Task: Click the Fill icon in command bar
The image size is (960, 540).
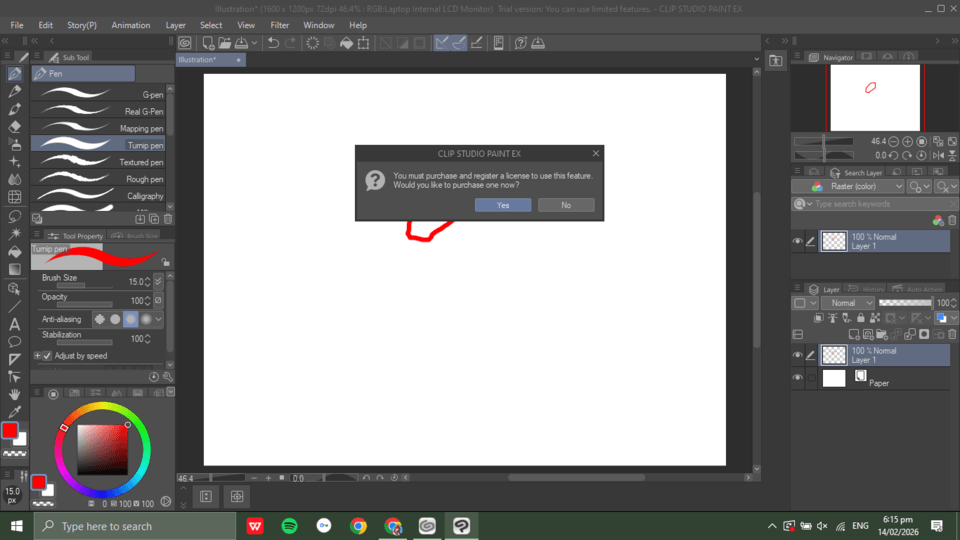Action: [347, 43]
